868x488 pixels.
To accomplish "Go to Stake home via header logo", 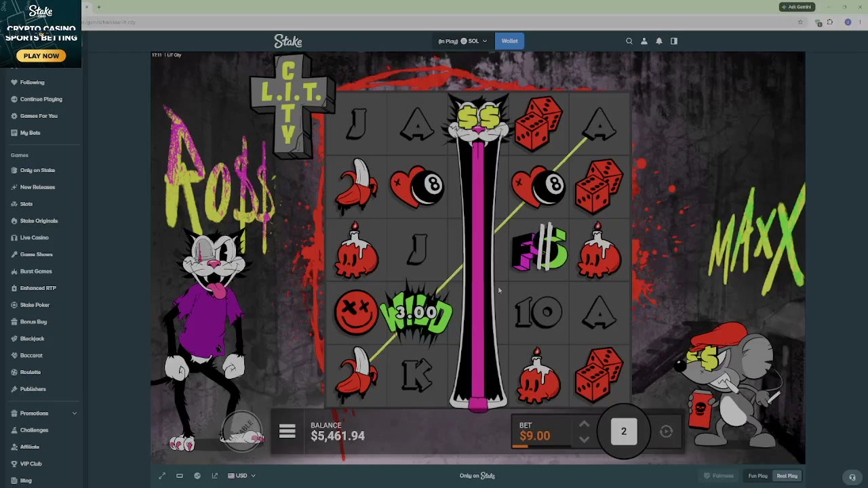I will click(288, 41).
